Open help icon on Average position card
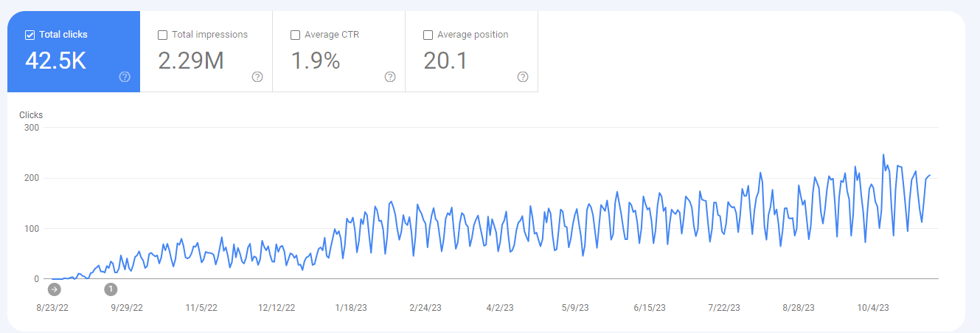 [523, 77]
